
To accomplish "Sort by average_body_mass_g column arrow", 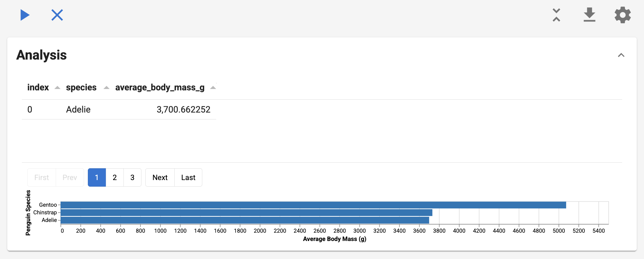I will pyautogui.click(x=213, y=88).
